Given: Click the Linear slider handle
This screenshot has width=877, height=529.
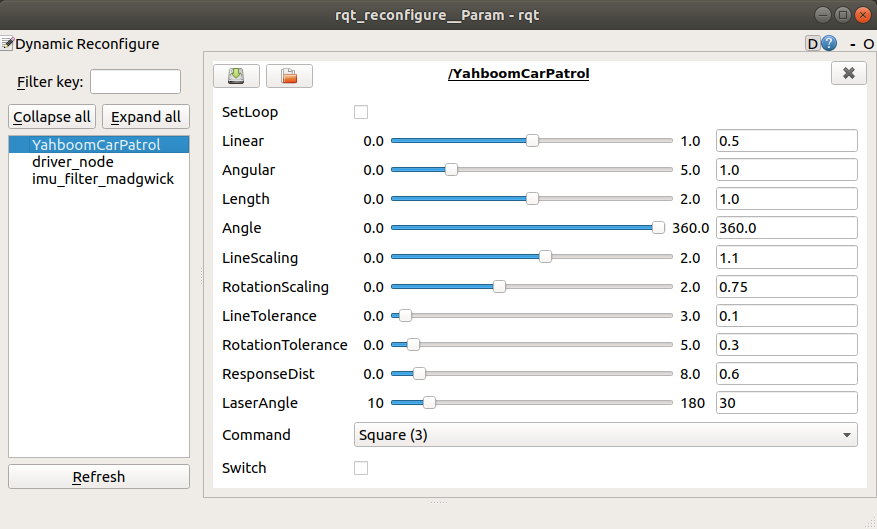Looking at the screenshot, I should click(x=532, y=140).
